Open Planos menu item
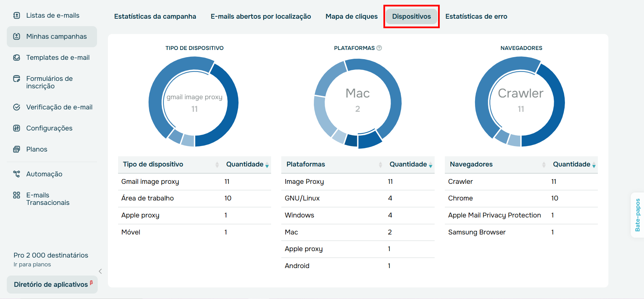The height and width of the screenshot is (299, 644). pos(52,149)
